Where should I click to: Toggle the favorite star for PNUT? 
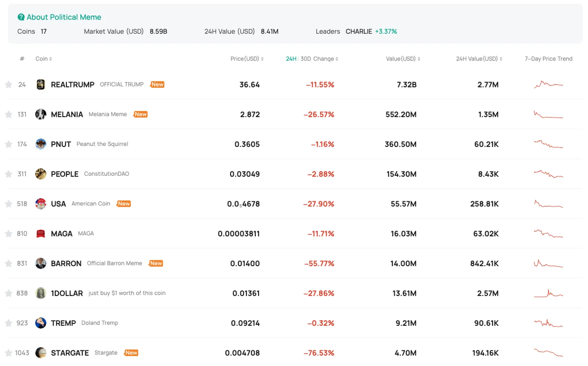pyautogui.click(x=8, y=144)
